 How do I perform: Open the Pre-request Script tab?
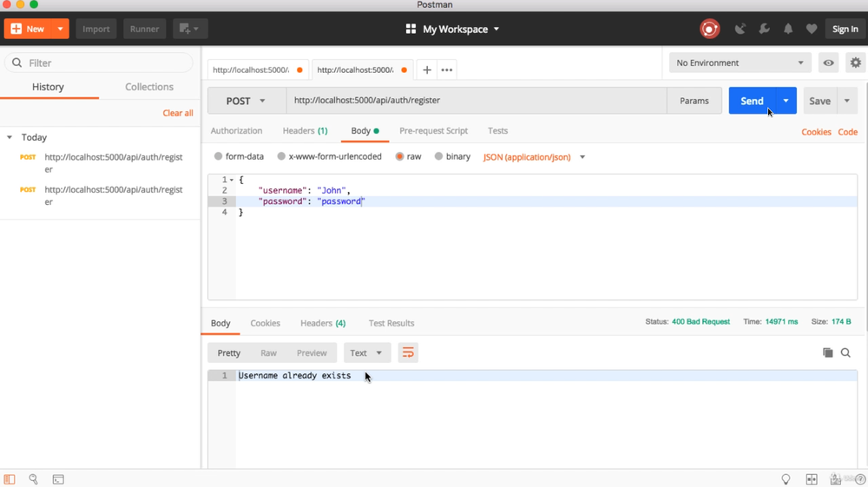433,131
